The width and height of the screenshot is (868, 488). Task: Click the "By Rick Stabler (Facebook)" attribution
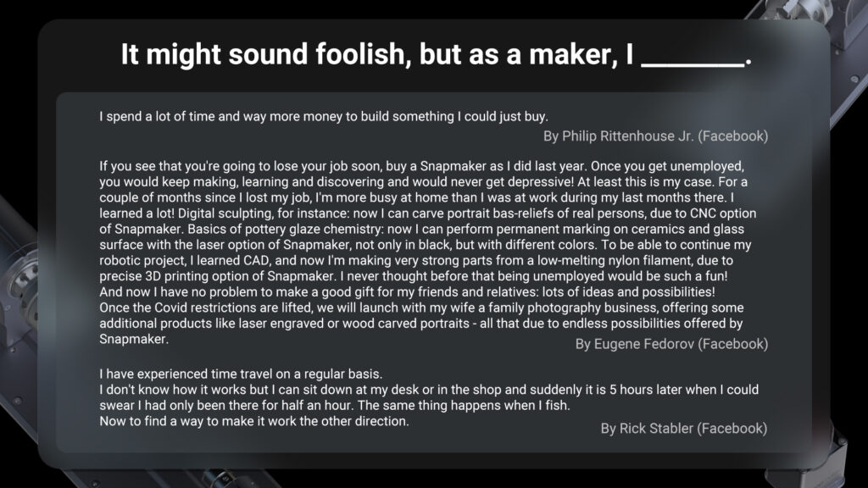click(684, 429)
